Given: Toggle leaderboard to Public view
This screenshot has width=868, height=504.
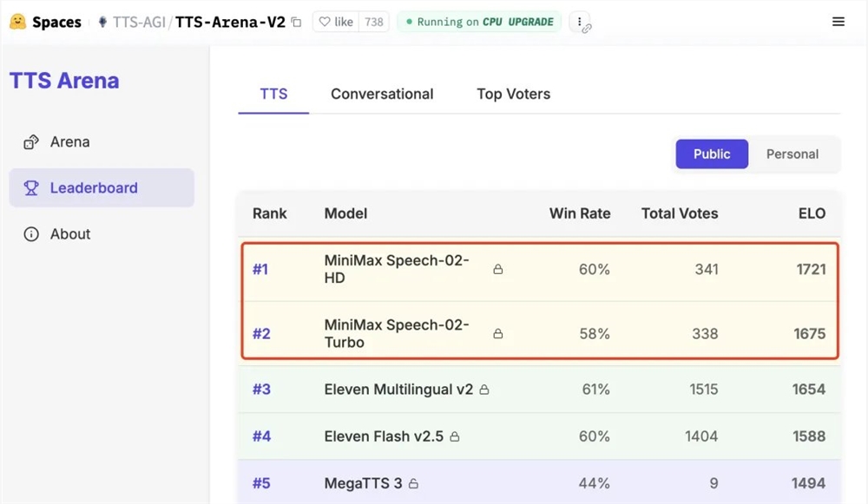Looking at the screenshot, I should [712, 154].
